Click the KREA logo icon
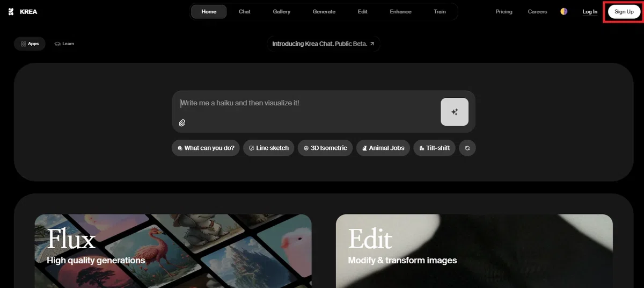This screenshot has height=288, width=644. [x=11, y=12]
